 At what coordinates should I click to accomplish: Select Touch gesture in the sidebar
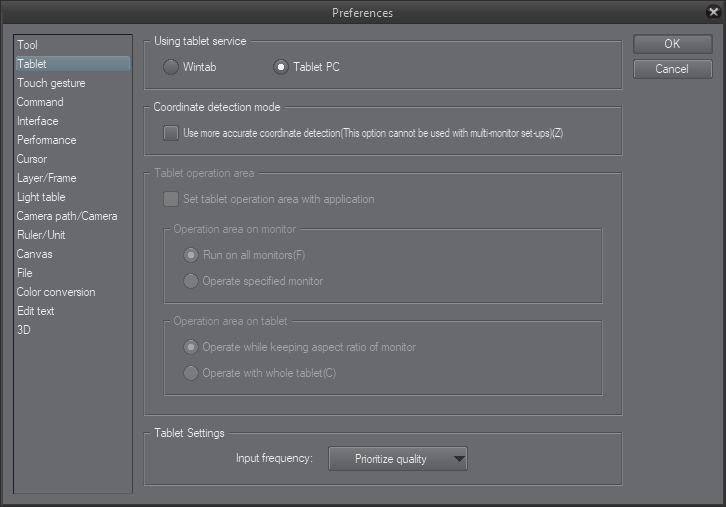tap(51, 83)
